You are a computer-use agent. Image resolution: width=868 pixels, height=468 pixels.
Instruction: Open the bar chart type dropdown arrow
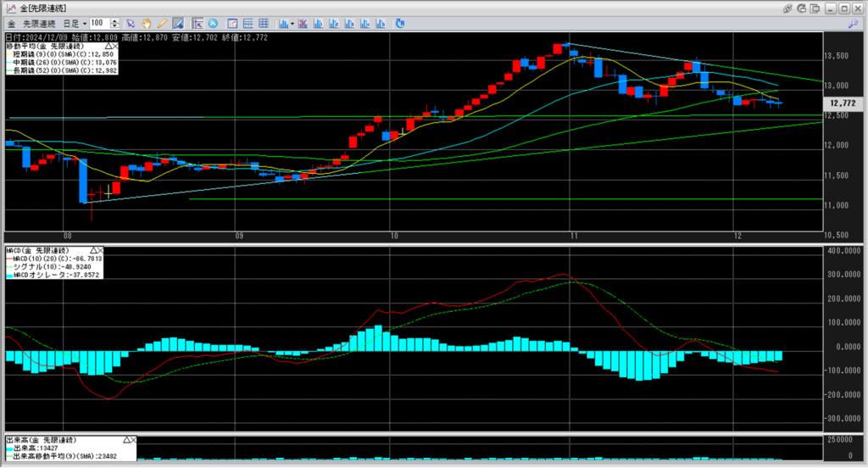point(292,23)
